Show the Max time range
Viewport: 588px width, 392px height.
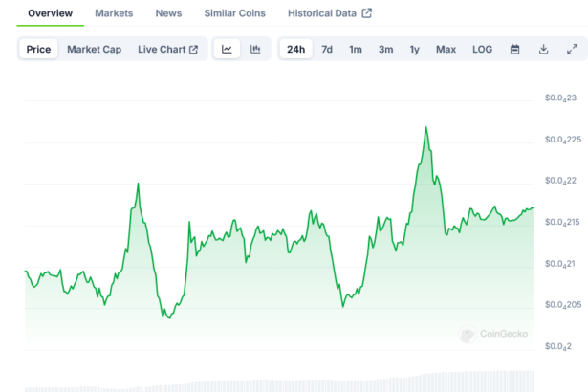446,49
